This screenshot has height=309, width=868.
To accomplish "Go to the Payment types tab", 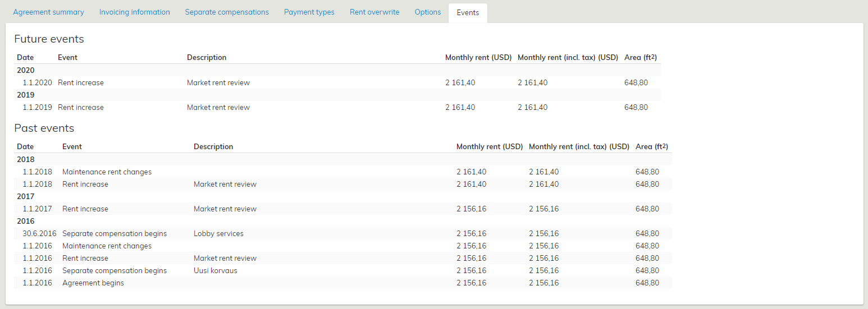I will pos(309,12).
